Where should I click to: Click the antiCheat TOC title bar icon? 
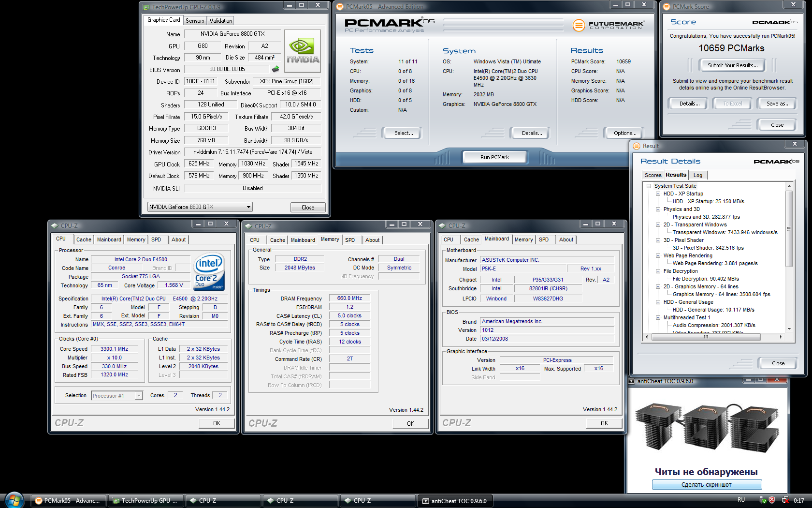point(631,381)
